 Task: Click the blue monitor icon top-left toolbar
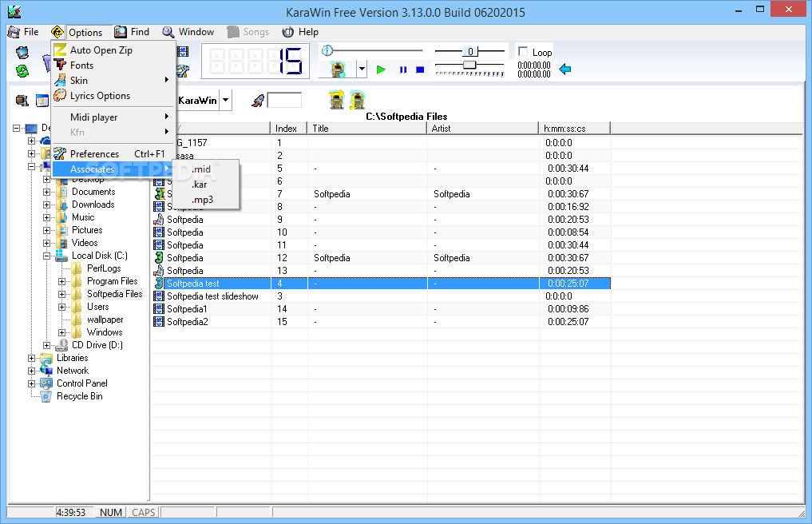[x=22, y=53]
